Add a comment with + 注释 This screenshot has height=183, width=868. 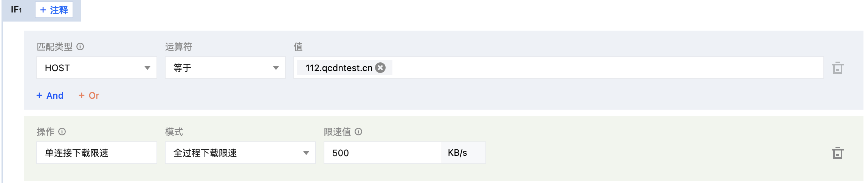pyautogui.click(x=54, y=10)
